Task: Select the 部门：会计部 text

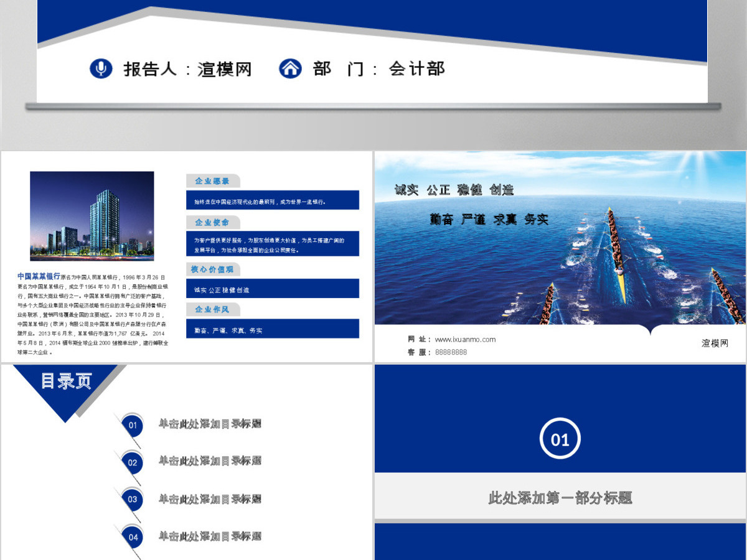Action: (378, 68)
